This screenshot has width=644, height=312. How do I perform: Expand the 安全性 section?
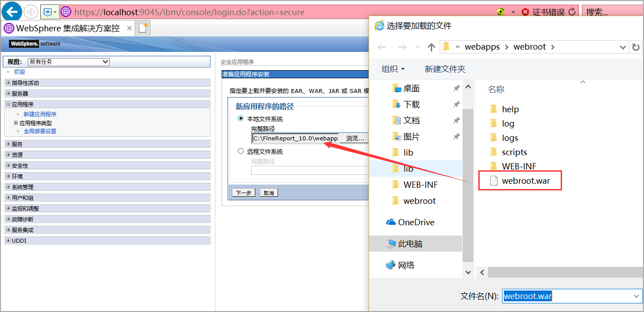point(8,166)
